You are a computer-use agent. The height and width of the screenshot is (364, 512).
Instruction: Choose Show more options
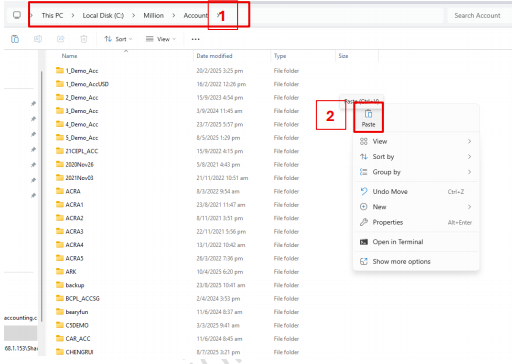pyautogui.click(x=416, y=262)
